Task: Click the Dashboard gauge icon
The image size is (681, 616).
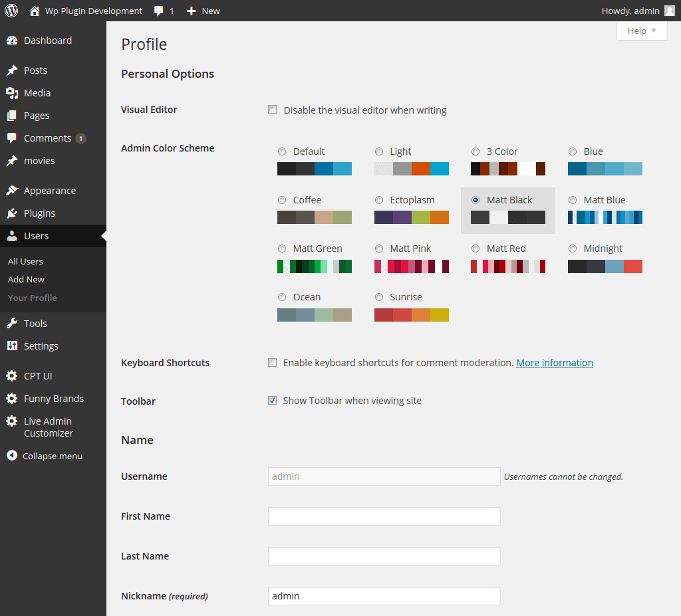Action: 12,41
